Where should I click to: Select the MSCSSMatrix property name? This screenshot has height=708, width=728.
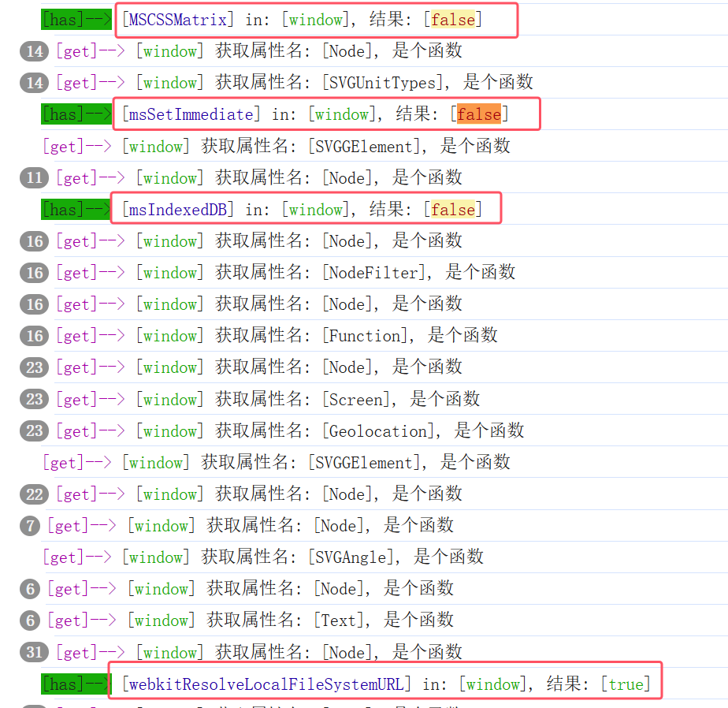(177, 20)
